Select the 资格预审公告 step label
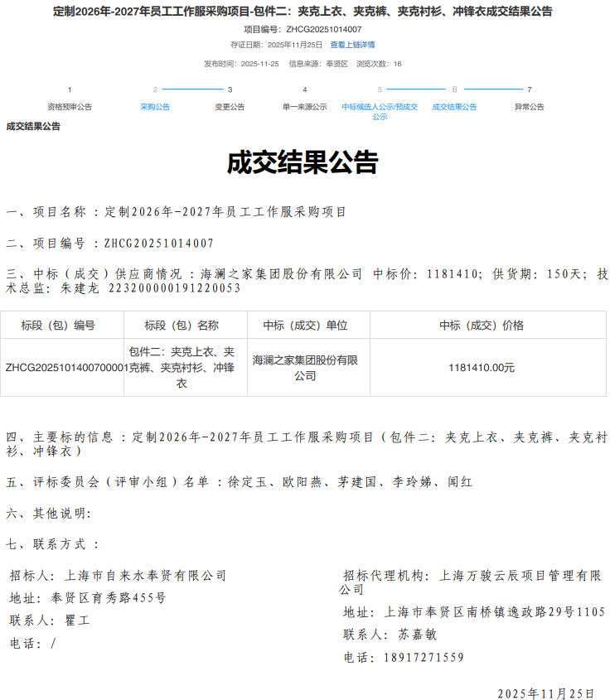Image resolution: width=610 pixels, height=700 pixels. coord(70,107)
